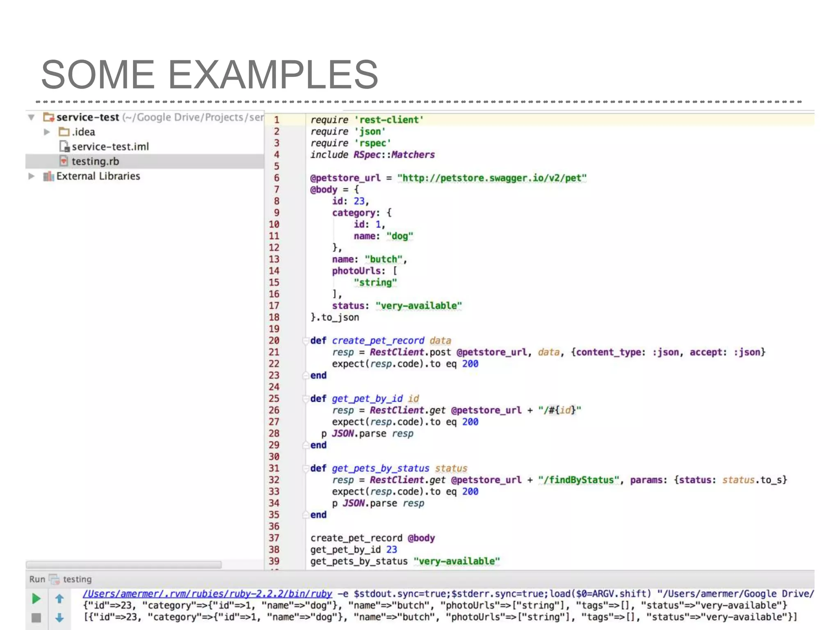
Task: Fold the get_pets_by_status method definition
Action: pyautogui.click(x=306, y=468)
